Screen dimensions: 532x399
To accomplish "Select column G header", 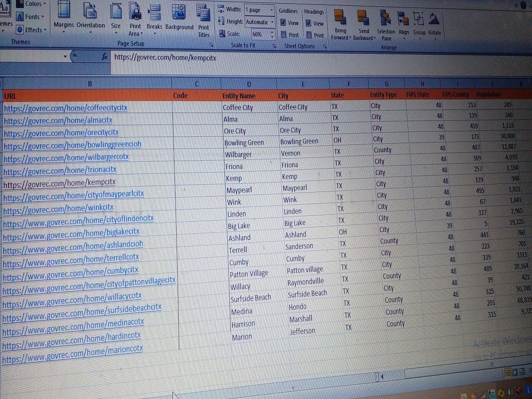I will (386, 84).
